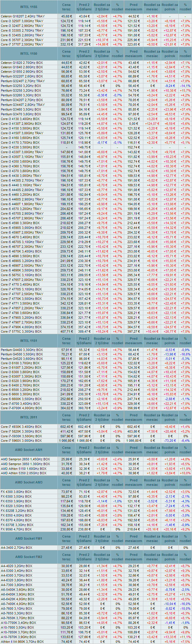Click Athlon II X4 860K 3,7Ghz BOX row name

click(22, 642)
